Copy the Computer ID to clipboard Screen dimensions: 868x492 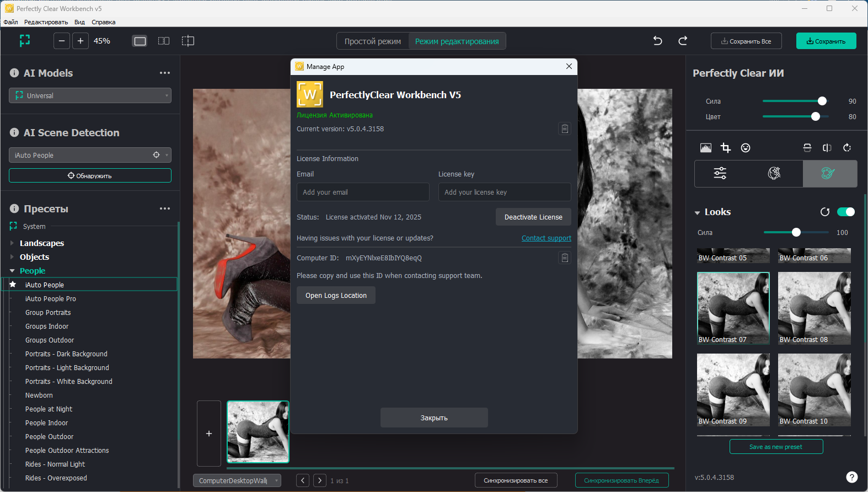(x=565, y=258)
